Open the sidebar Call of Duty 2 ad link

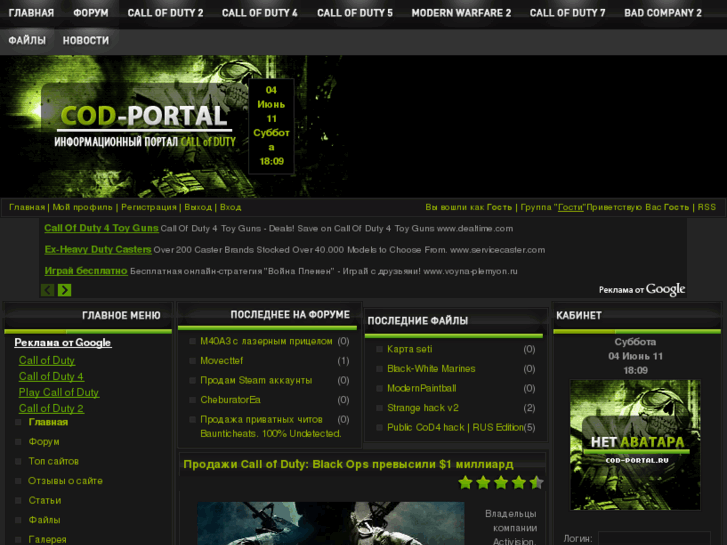51,408
